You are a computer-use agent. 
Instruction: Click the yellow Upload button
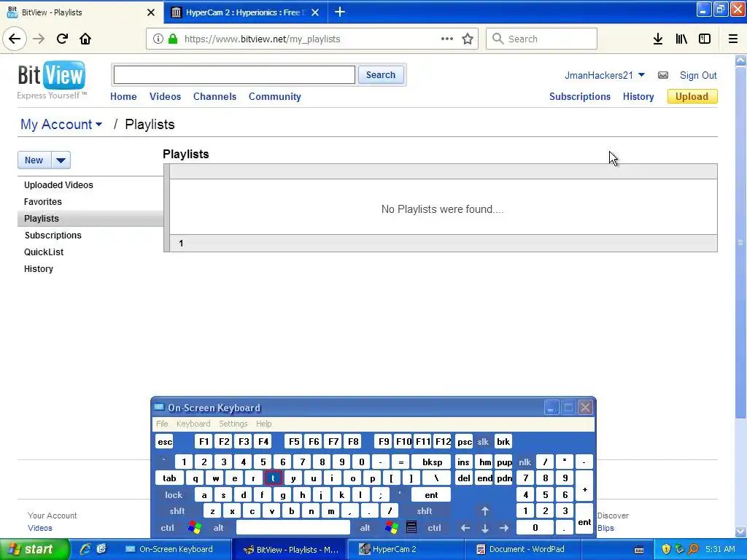coord(692,96)
